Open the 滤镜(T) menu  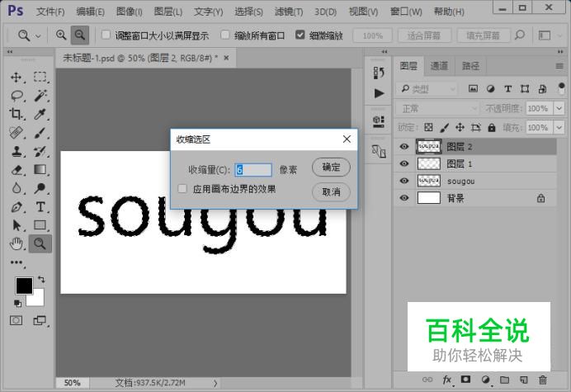[289, 12]
